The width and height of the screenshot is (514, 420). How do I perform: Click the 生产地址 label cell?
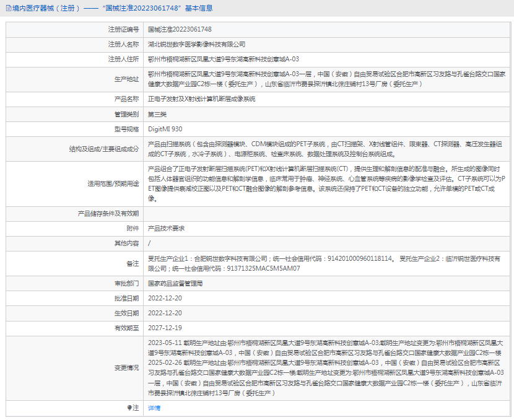[75, 79]
